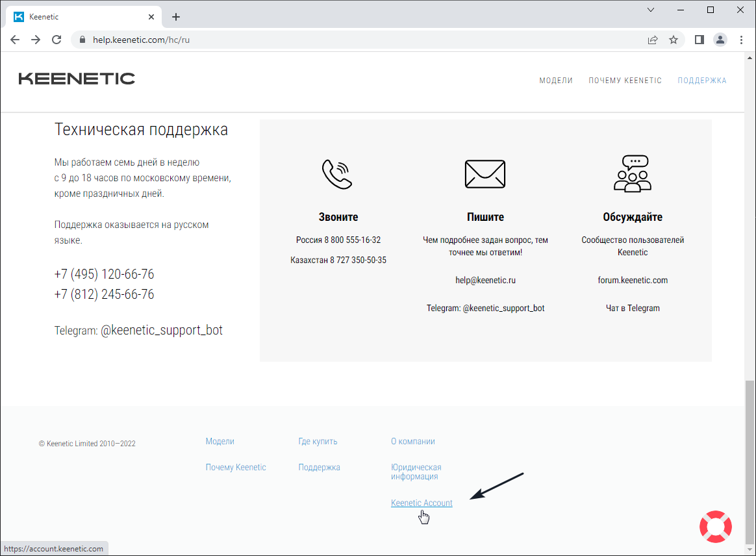Click the О компании footer link
The image size is (756, 556).
coord(412,441)
